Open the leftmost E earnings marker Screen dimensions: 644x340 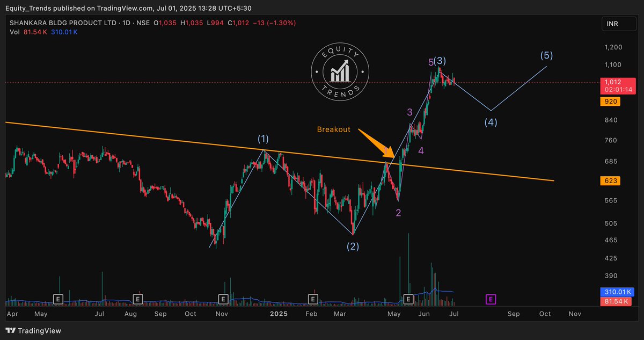tap(58, 298)
